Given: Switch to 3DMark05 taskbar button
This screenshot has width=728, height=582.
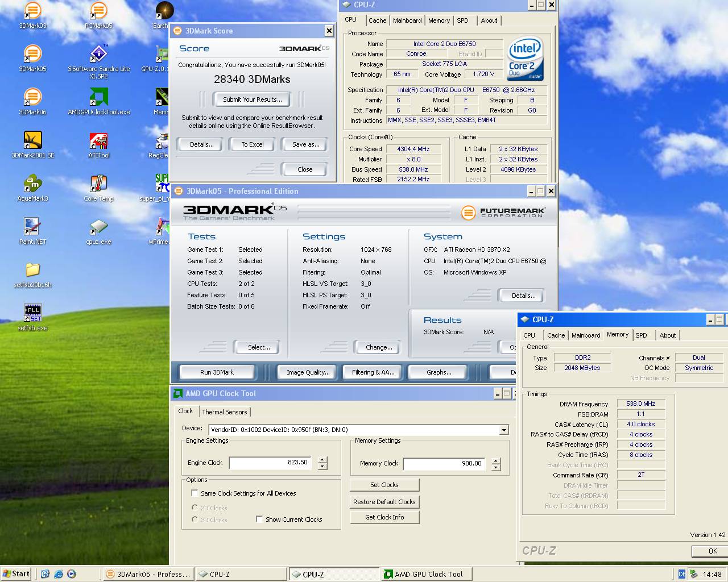Looking at the screenshot, I should coord(148,574).
